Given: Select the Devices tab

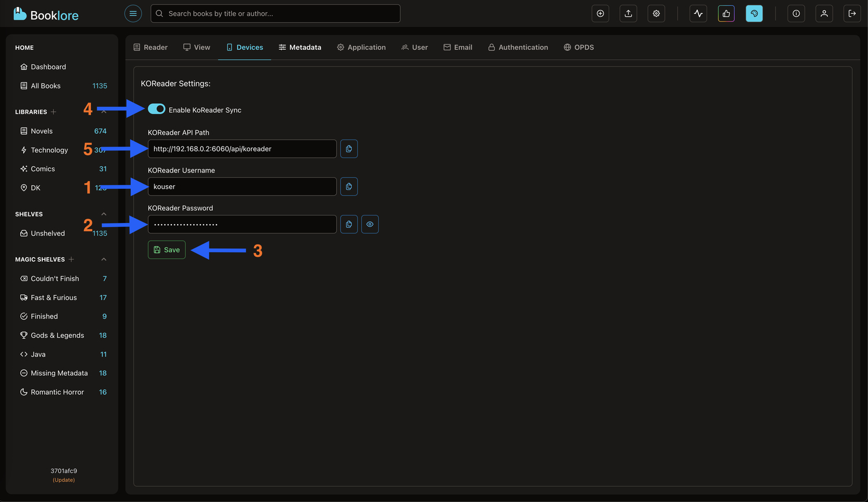Looking at the screenshot, I should pos(245,47).
